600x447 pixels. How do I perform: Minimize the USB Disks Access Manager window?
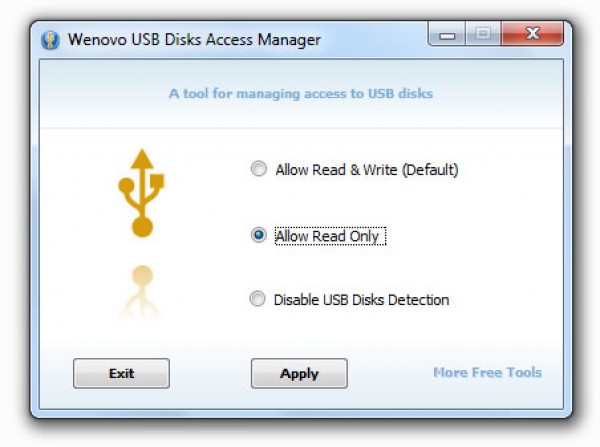pos(447,37)
